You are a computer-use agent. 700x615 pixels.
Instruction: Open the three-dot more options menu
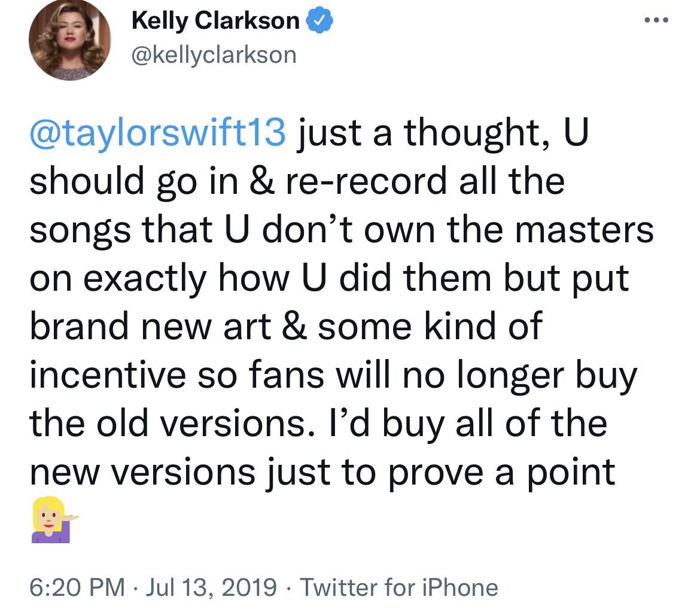(x=656, y=20)
